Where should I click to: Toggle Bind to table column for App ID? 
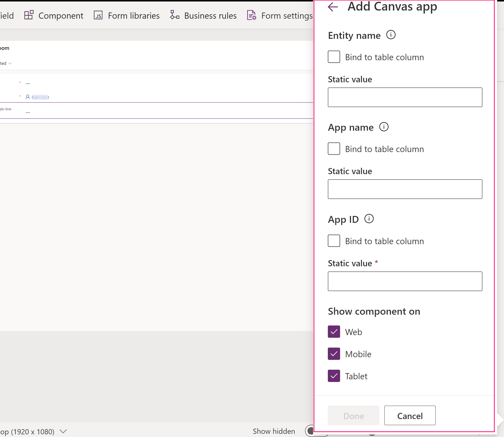(x=334, y=240)
